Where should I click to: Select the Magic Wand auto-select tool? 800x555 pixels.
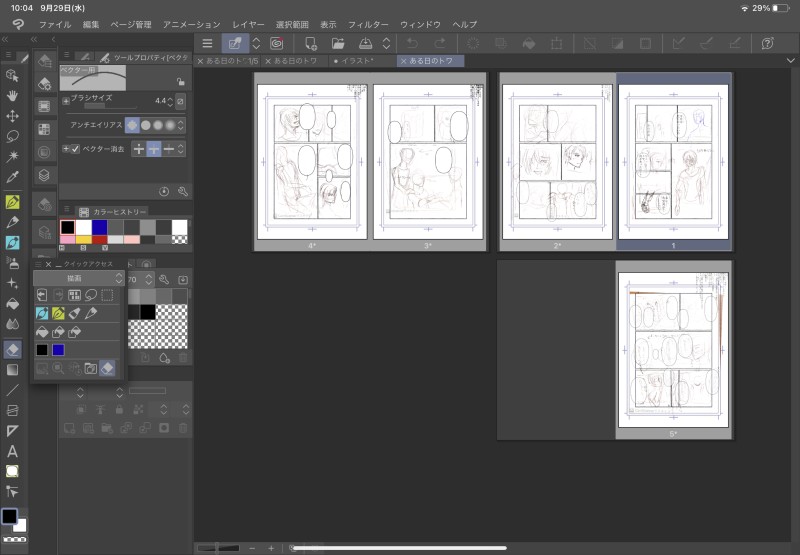pyautogui.click(x=13, y=156)
